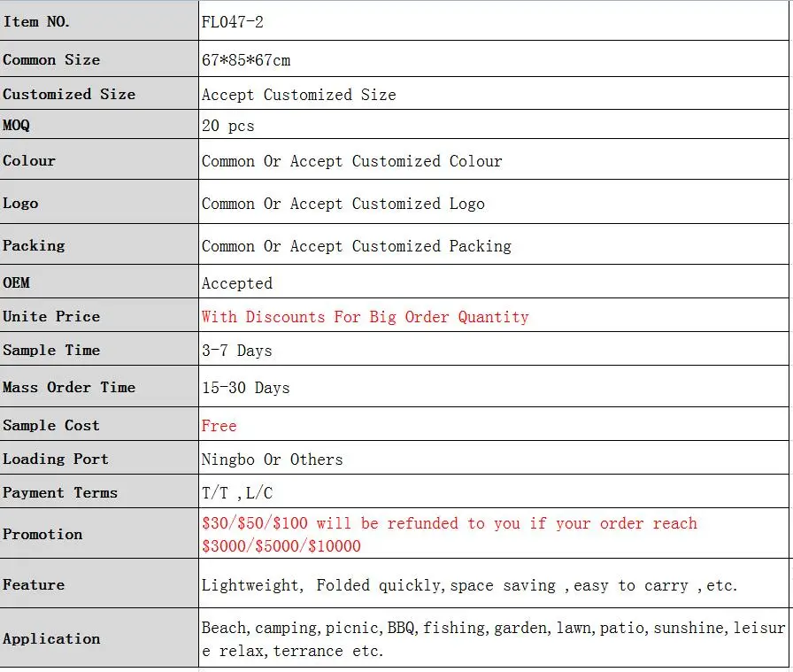
Task: Select the 'Promotion' row label
Action: click(x=42, y=534)
